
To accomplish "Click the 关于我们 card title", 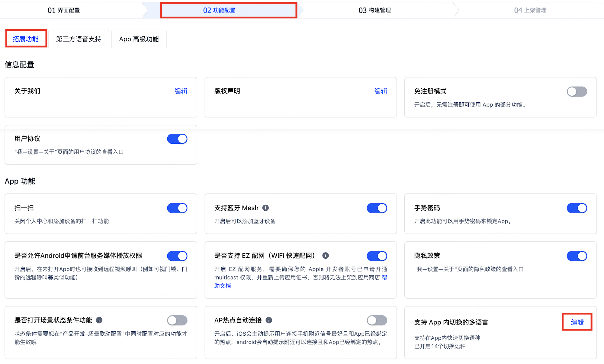I will [27, 91].
